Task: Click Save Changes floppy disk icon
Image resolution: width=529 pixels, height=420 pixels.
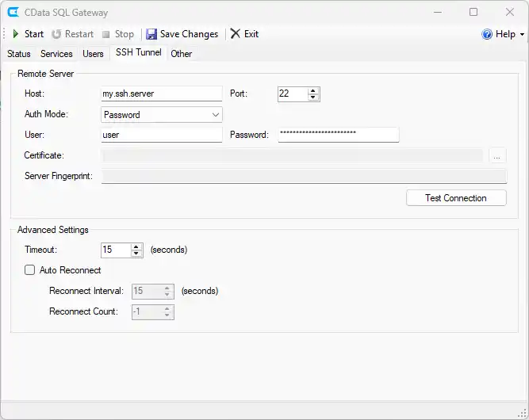Action: point(151,34)
